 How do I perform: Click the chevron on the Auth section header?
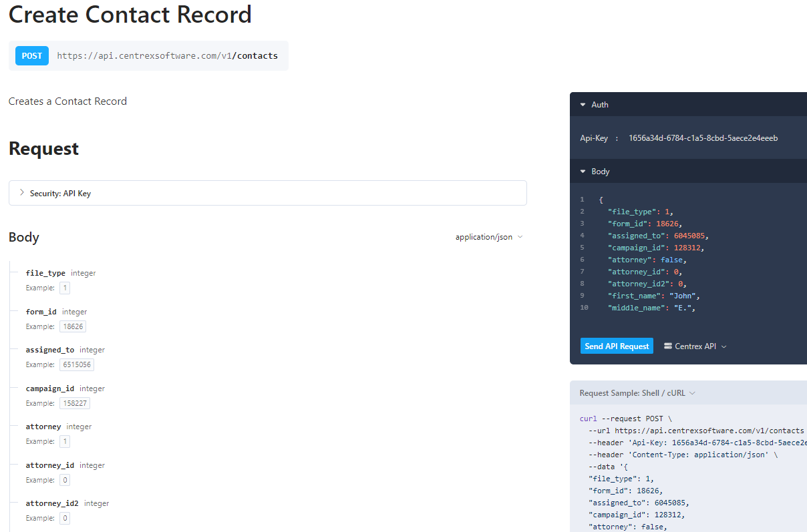tap(582, 104)
